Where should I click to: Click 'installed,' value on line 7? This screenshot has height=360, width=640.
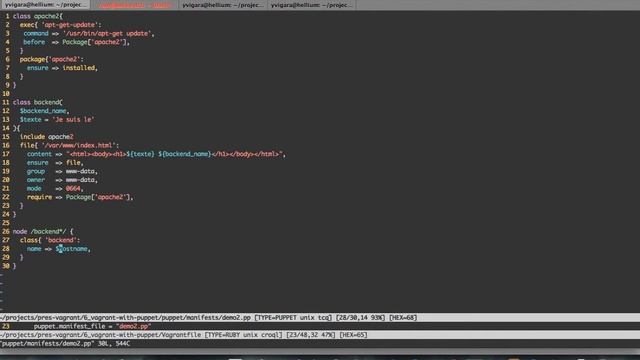(80, 68)
